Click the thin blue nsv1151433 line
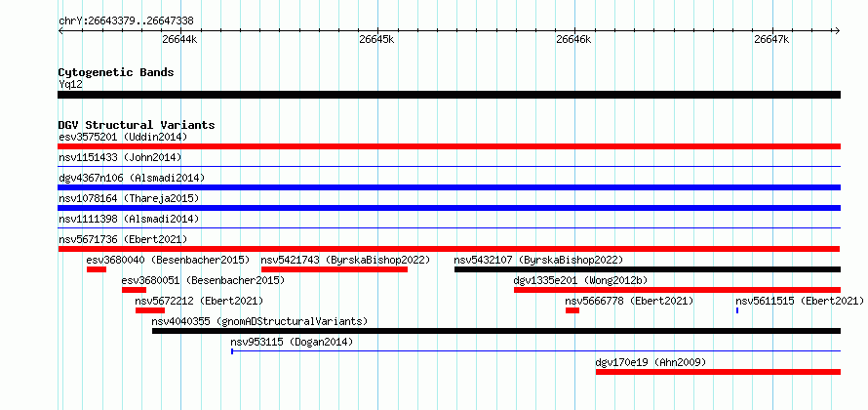Image resolution: width=868 pixels, height=410 pixels. (x=449, y=166)
